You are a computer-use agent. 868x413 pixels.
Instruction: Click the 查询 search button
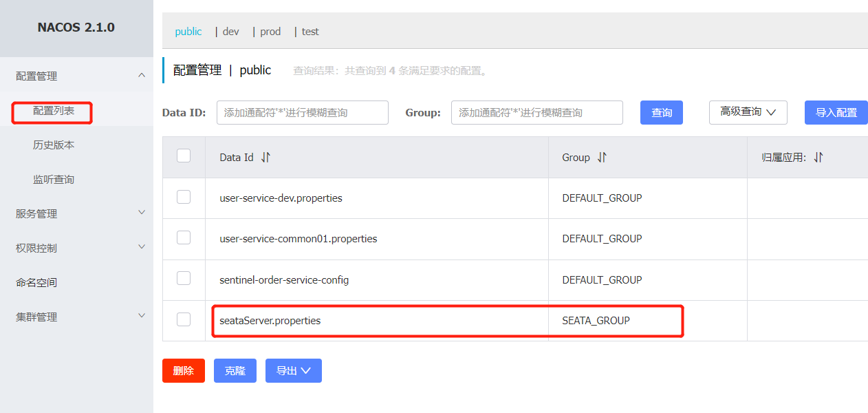tap(661, 112)
